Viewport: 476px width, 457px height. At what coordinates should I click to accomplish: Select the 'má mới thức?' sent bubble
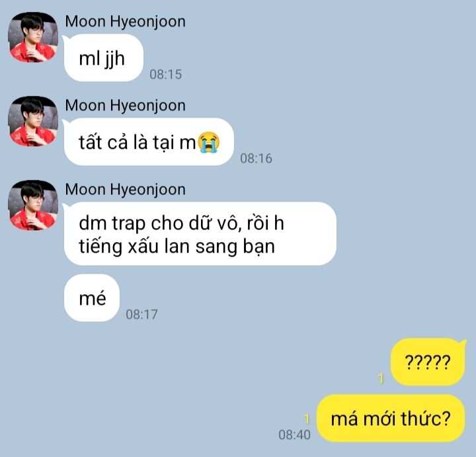(x=391, y=418)
